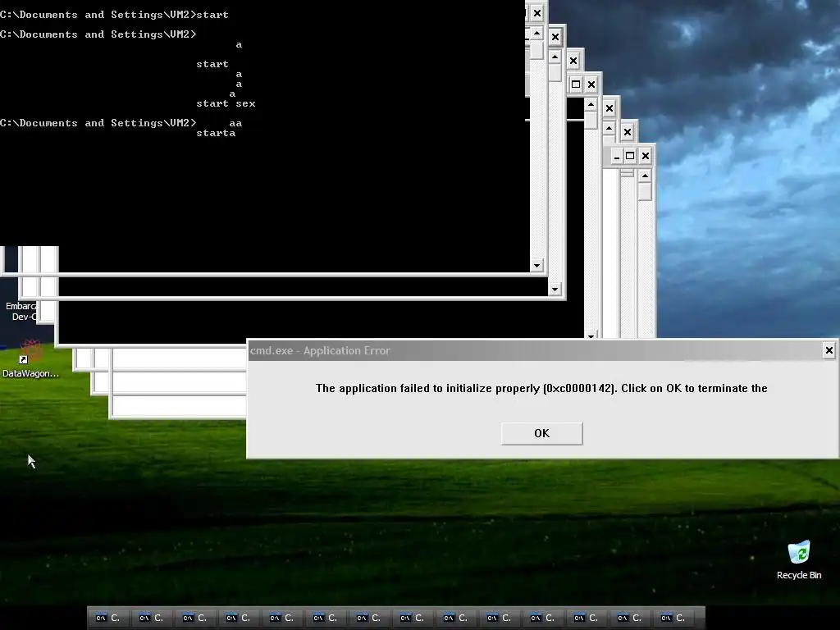Click the frontmost command prompt's scrollbar thumb

(536, 50)
